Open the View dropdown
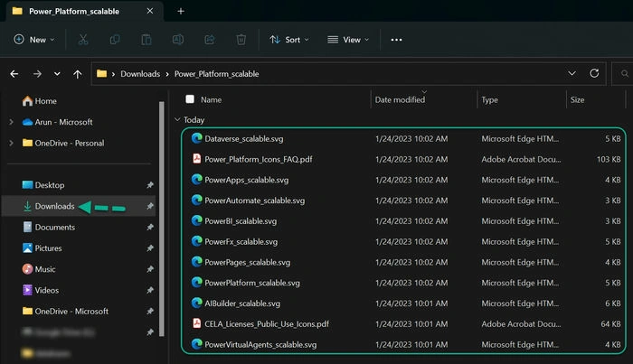Image resolution: width=633 pixels, height=364 pixels. [348, 40]
